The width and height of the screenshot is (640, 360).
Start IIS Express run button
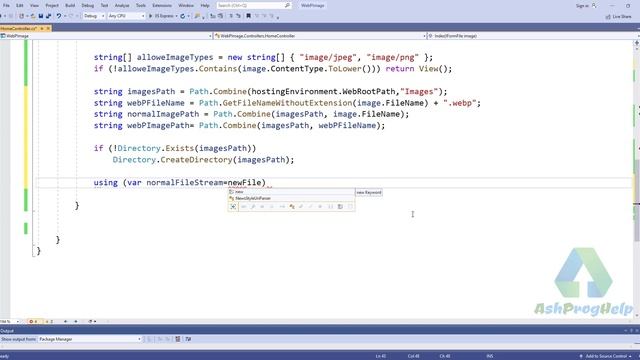pyautogui.click(x=162, y=16)
